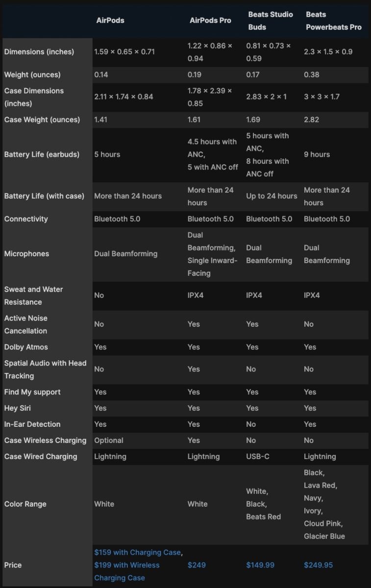Open the $249.95 Powerbeats Pro price link
This screenshot has width=371, height=588.
318,565
